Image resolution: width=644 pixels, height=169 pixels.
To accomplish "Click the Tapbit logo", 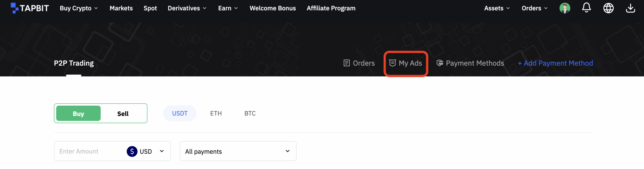I will 30,8.
